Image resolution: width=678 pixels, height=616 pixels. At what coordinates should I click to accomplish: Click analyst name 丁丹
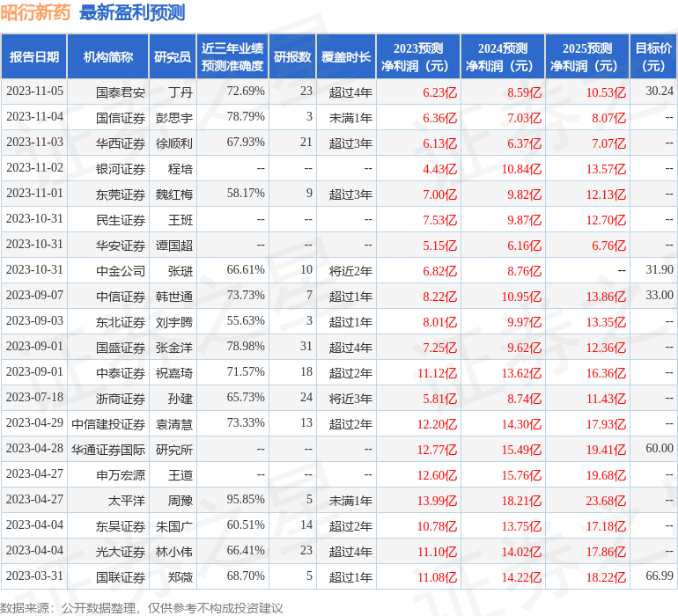181,92
